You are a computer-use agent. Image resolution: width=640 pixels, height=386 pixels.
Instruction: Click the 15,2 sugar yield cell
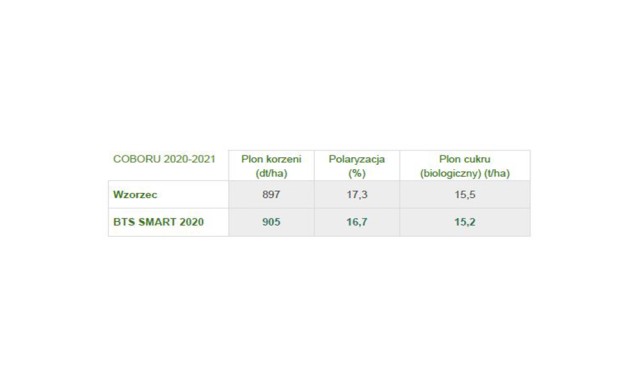[465, 222]
